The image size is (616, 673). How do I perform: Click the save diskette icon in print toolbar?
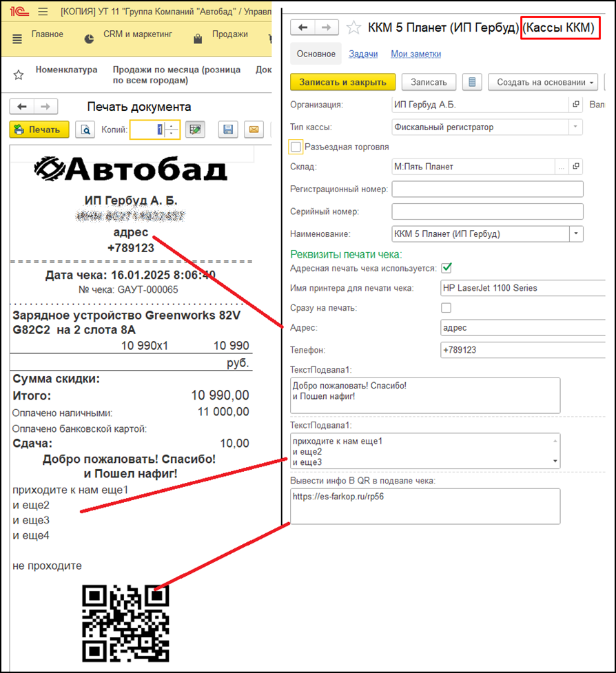[228, 130]
